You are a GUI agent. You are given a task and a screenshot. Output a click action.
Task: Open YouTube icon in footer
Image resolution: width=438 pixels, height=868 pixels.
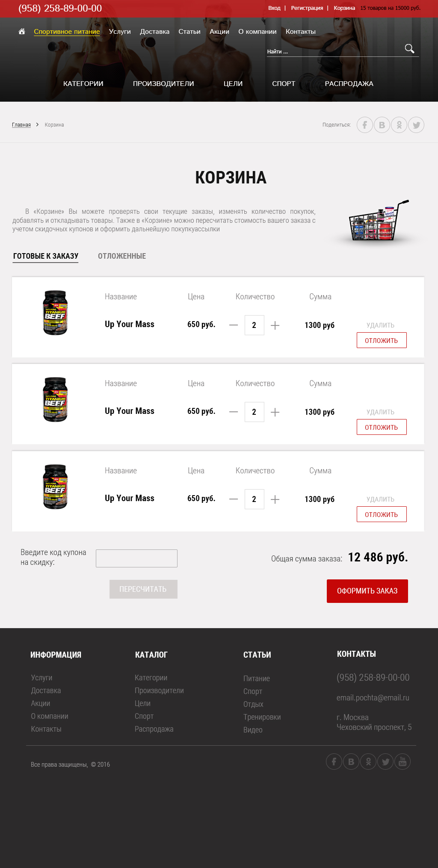click(402, 762)
